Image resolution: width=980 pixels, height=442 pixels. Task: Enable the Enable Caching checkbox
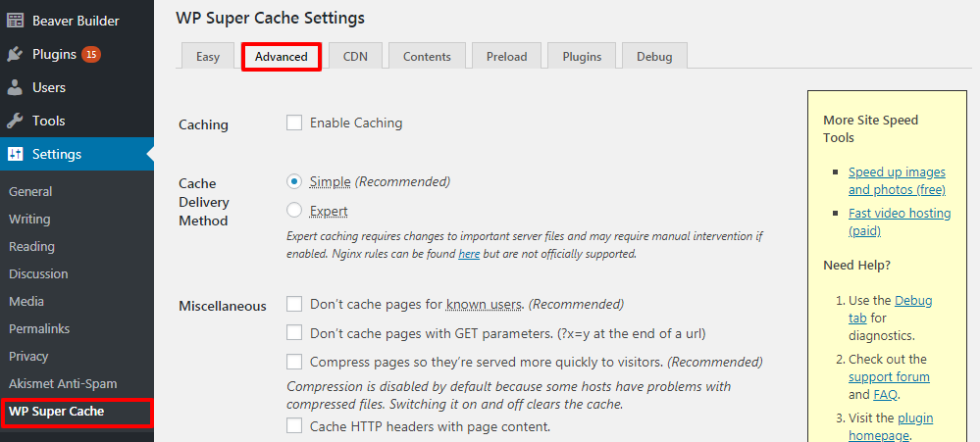[x=294, y=123]
